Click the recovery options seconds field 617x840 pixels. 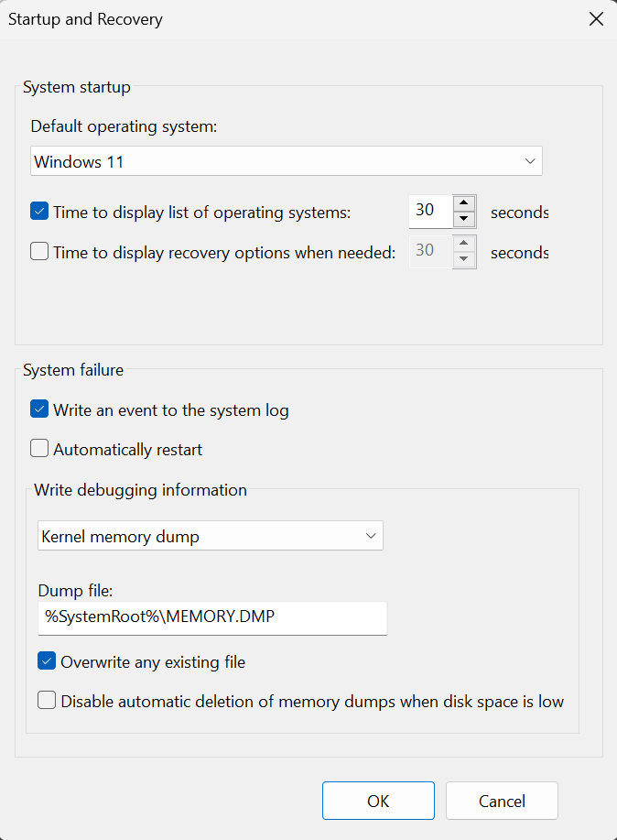pyautogui.click(x=428, y=251)
